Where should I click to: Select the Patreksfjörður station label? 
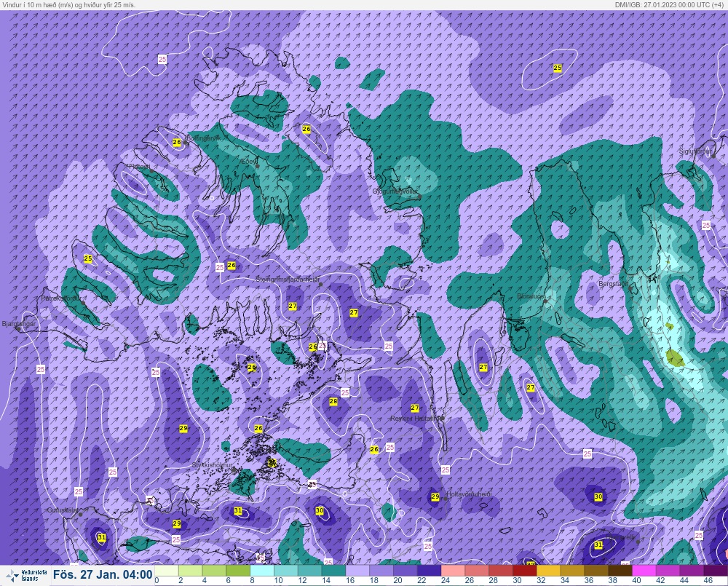62,298
